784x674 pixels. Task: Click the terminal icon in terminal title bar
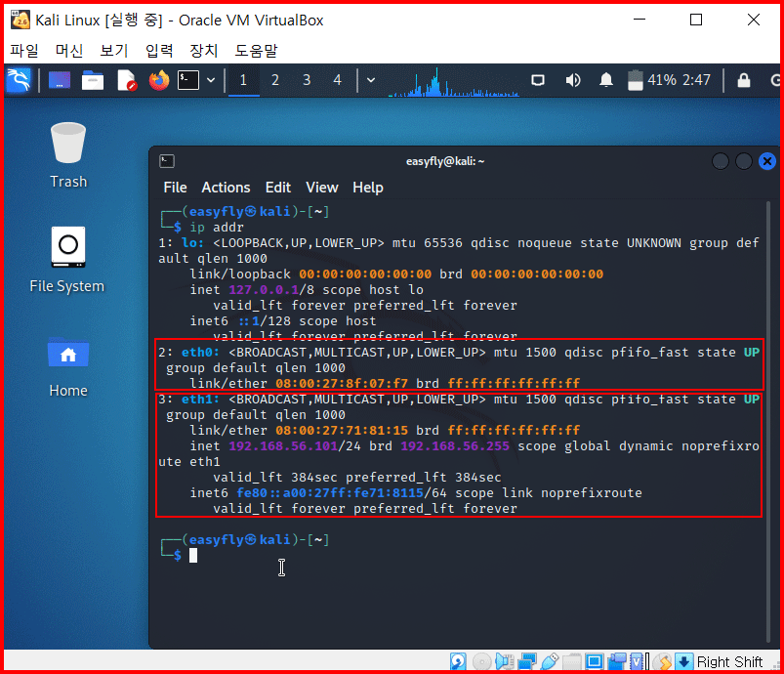pos(167,161)
